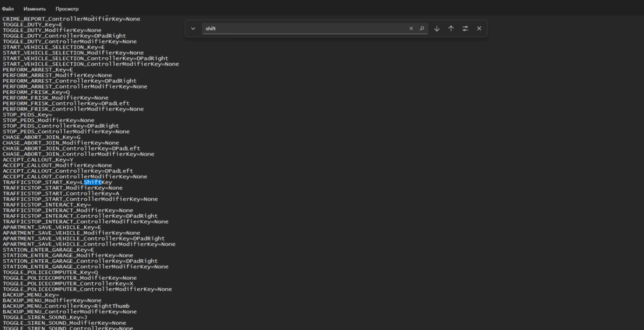Open the Файл menu
Screen dimensions: 644x330
point(7,8)
